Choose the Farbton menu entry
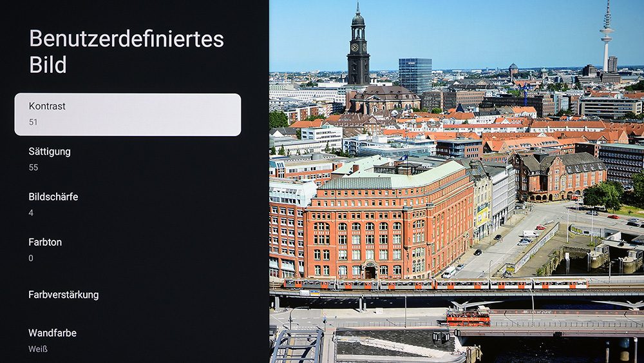 pyautogui.click(x=128, y=250)
